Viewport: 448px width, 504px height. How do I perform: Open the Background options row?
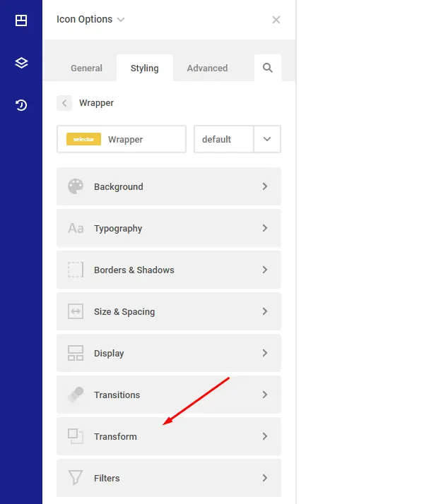pos(169,186)
